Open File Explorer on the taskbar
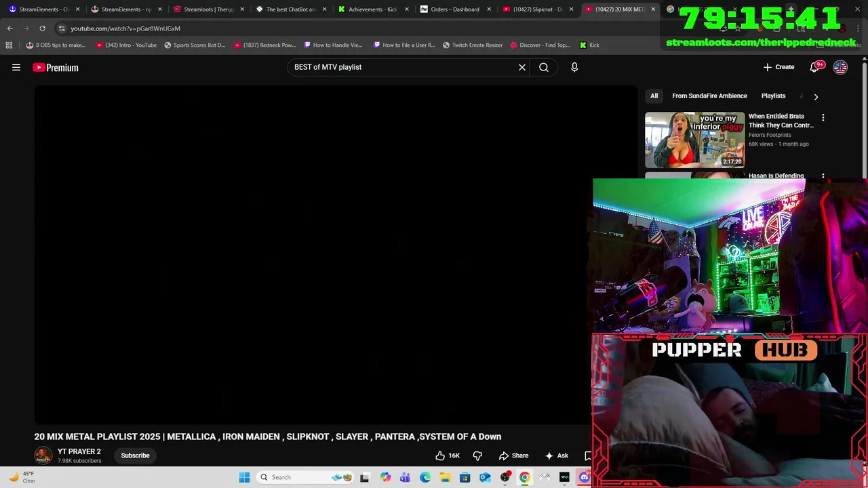Screen dimensions: 868x488 click(445, 477)
